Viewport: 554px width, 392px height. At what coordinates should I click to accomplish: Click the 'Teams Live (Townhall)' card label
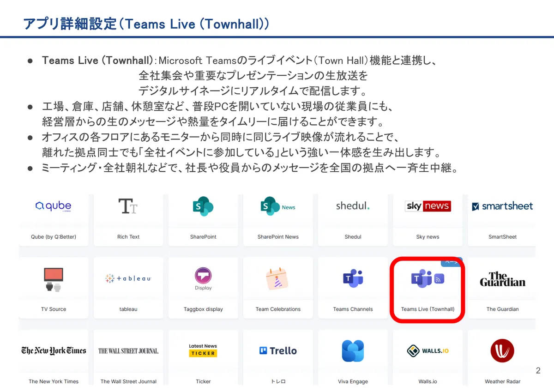pyautogui.click(x=428, y=309)
